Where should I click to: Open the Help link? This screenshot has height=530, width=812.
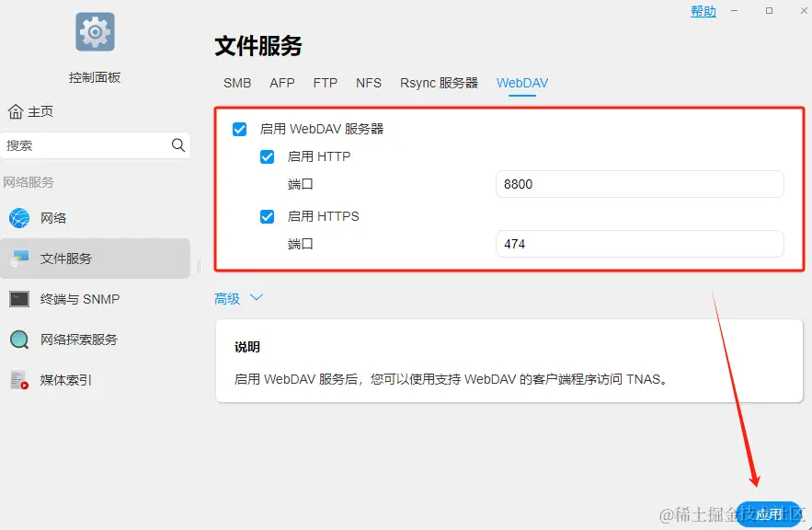coord(703,11)
